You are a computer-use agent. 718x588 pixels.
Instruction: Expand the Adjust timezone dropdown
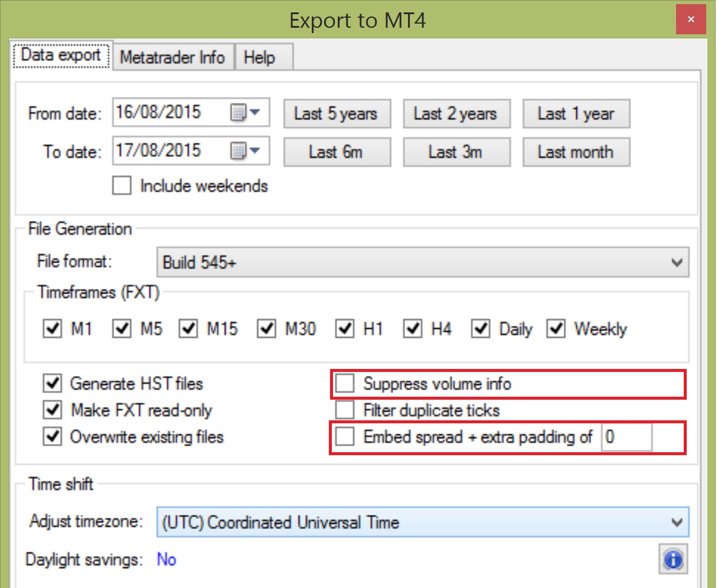(x=423, y=522)
